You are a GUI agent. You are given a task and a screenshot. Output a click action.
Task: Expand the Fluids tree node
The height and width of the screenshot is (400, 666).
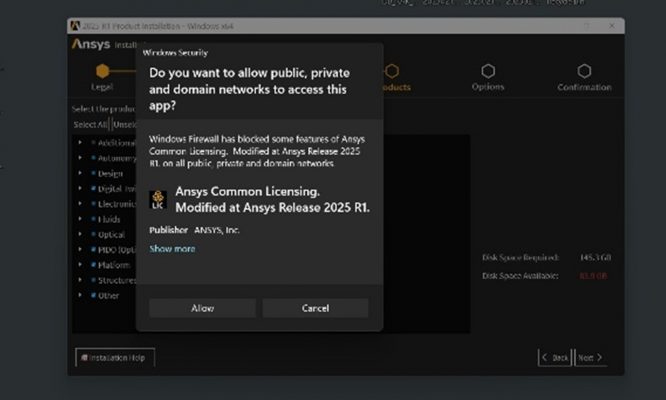[x=80, y=219]
